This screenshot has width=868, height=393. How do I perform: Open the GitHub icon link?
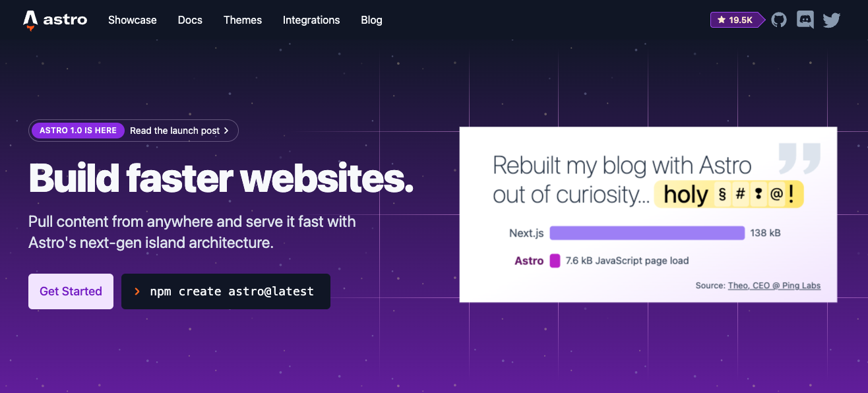click(779, 20)
